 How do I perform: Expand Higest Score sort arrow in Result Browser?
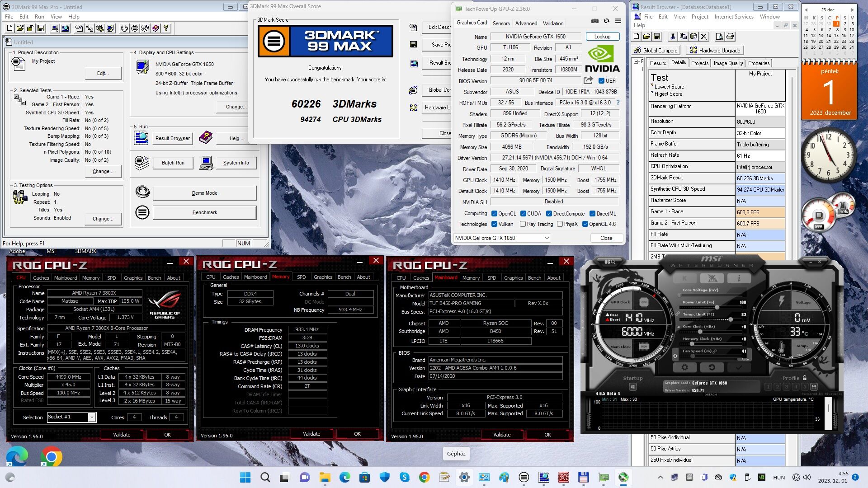(652, 92)
